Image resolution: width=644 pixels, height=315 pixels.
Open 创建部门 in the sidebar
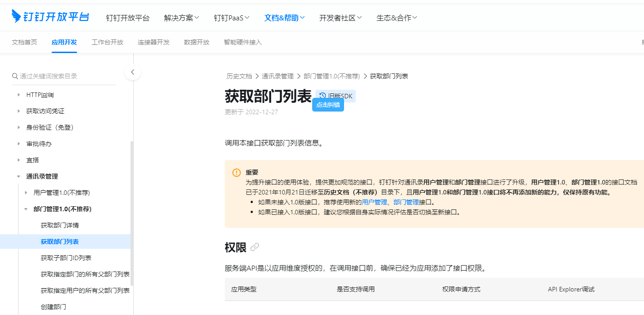pyautogui.click(x=53, y=307)
